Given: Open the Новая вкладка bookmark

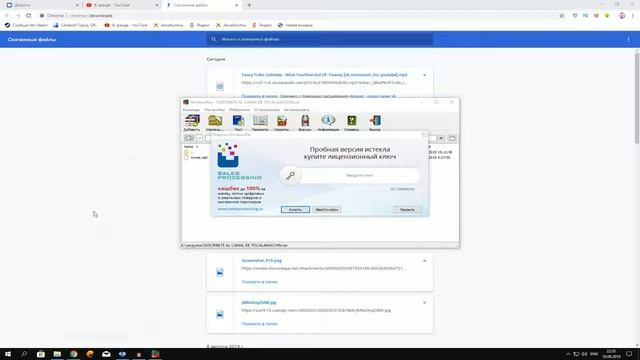Looking at the screenshot, I should coord(295,25).
